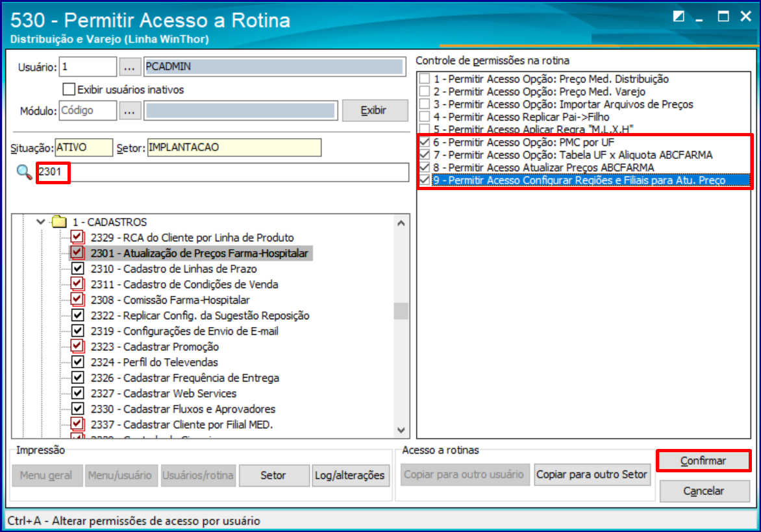The height and width of the screenshot is (532, 761).
Task: Click Copiar para outro Setor
Action: pos(592,474)
